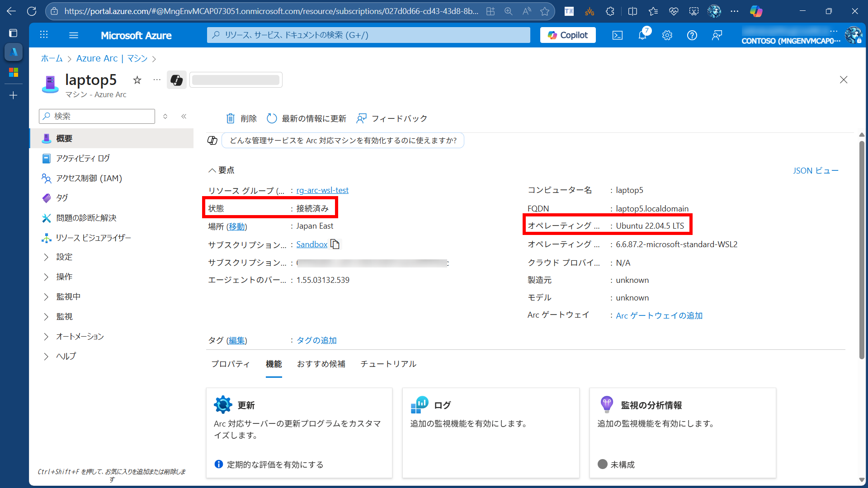The image size is (868, 488).
Task: Open the JSON ビュー link
Action: (x=816, y=170)
